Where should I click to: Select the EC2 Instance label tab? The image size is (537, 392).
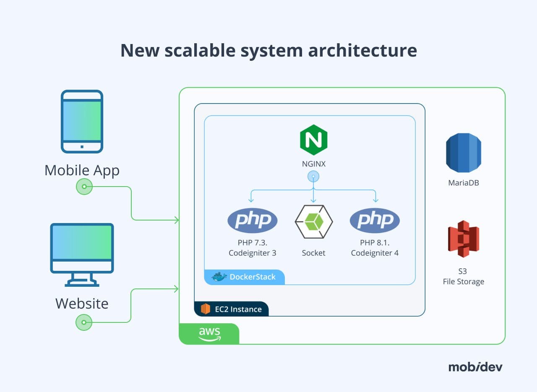[x=232, y=309]
